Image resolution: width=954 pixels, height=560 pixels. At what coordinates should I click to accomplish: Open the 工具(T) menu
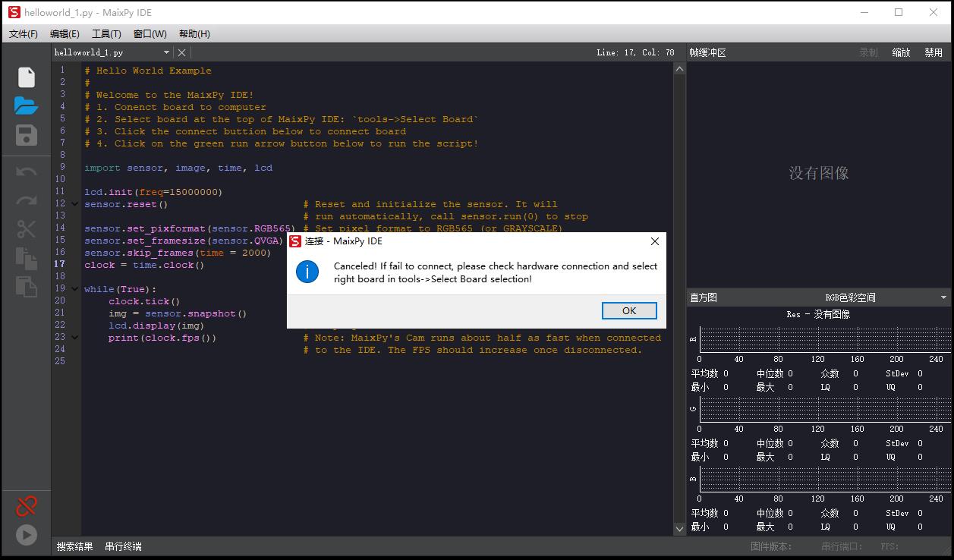tap(106, 34)
